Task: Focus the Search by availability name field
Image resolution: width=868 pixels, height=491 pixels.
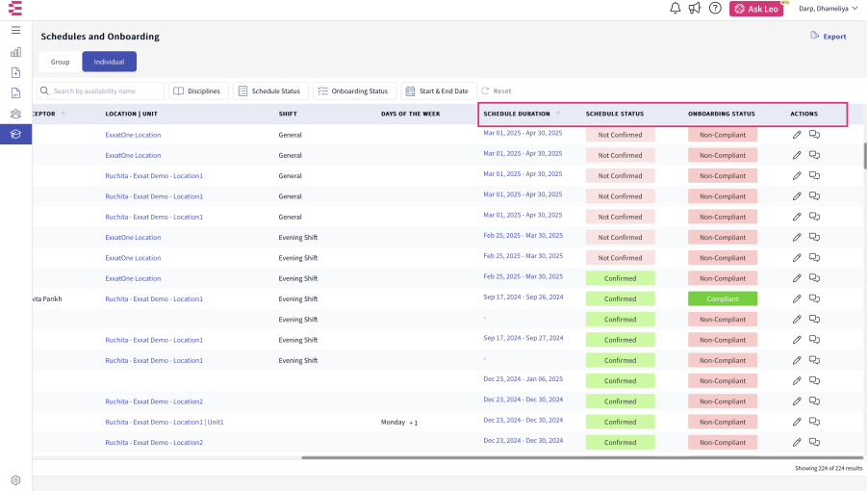Action: [100, 90]
